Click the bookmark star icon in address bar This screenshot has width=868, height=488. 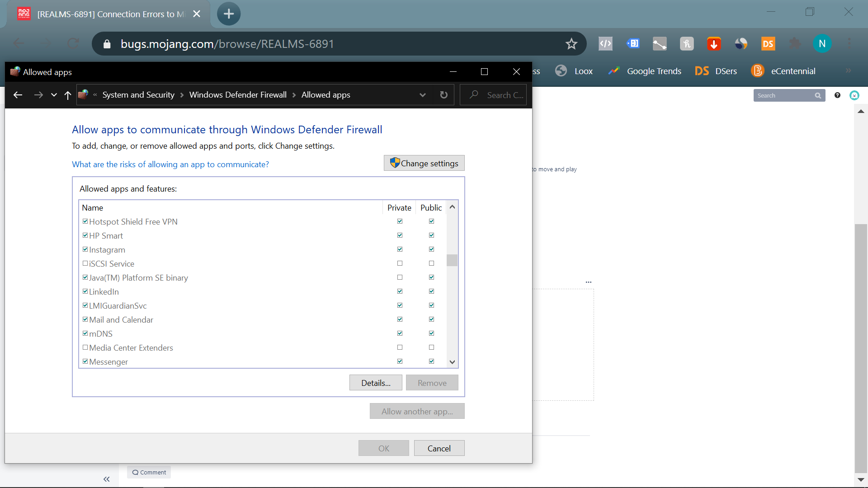pyautogui.click(x=571, y=44)
